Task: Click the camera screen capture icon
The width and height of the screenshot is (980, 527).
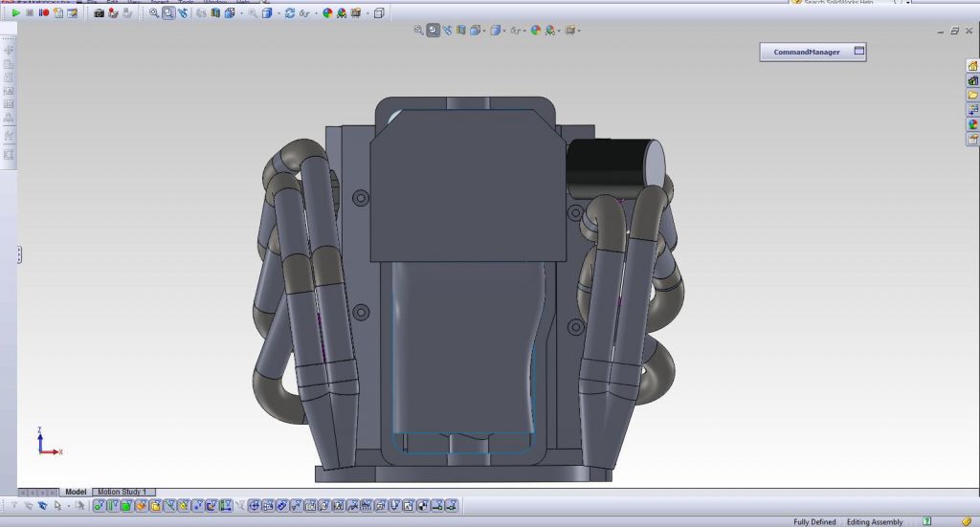Action: pos(99,13)
